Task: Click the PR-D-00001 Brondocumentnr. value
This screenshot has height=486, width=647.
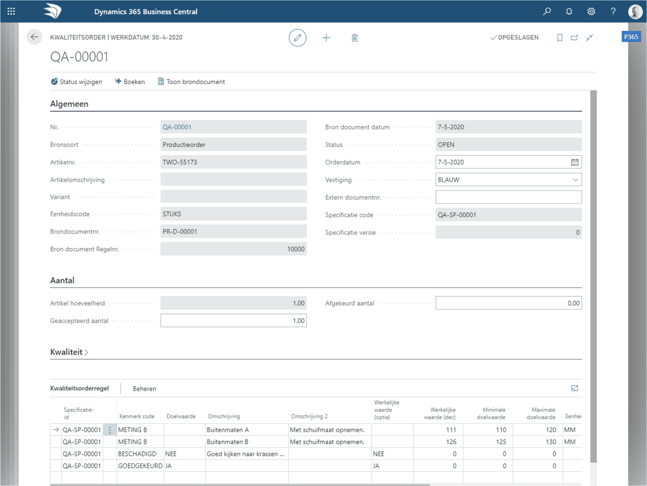Action: (234, 231)
